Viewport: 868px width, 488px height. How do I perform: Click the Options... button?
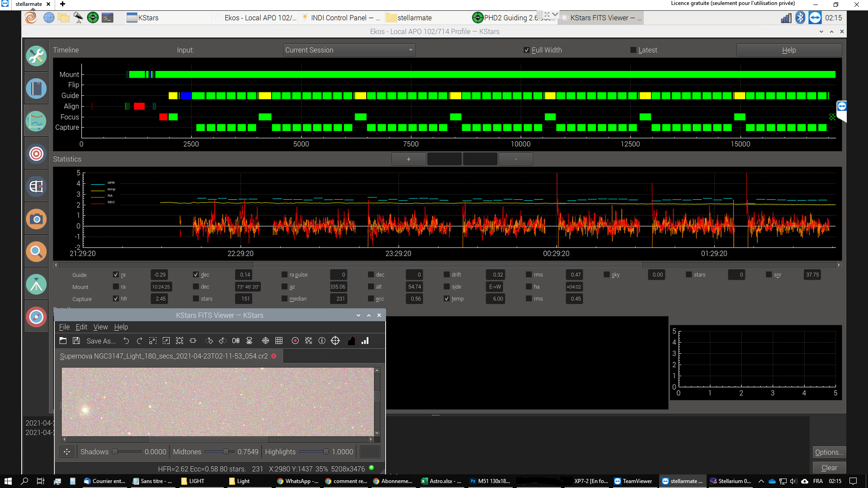point(829,452)
